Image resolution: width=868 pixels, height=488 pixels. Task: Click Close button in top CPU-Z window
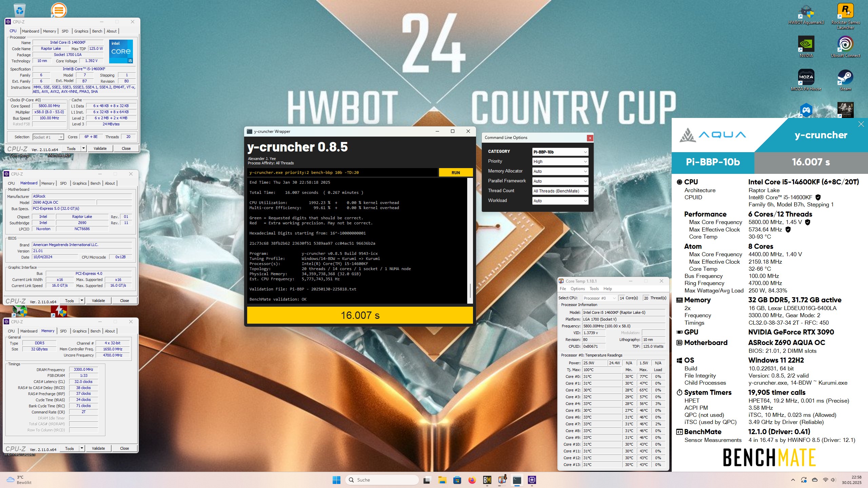tap(126, 148)
